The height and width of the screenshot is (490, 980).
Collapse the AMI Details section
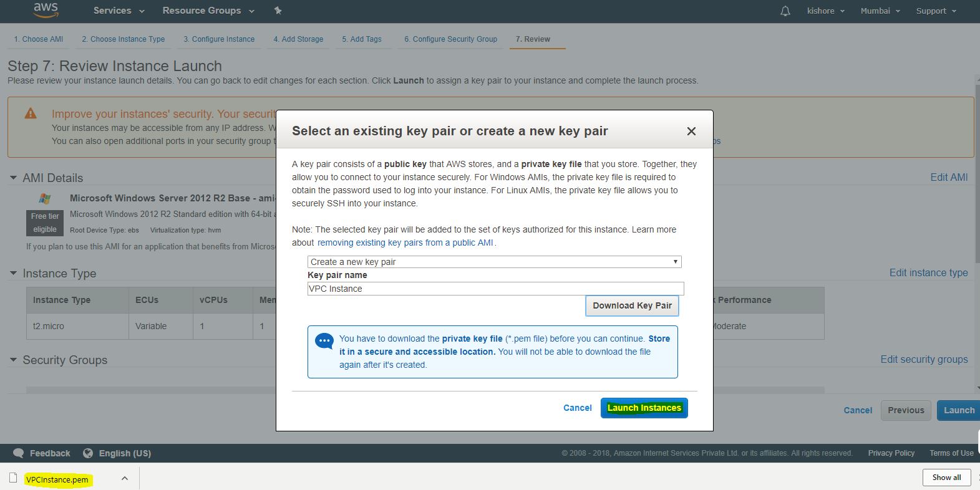click(x=13, y=178)
